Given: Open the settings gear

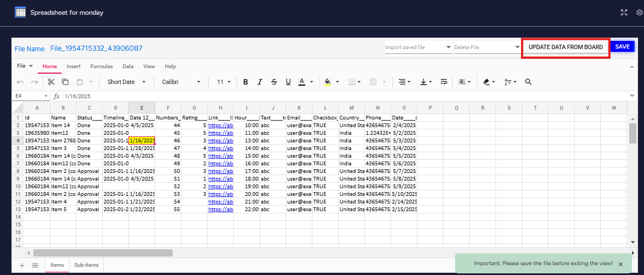Looking at the screenshot, I should click(640, 13).
